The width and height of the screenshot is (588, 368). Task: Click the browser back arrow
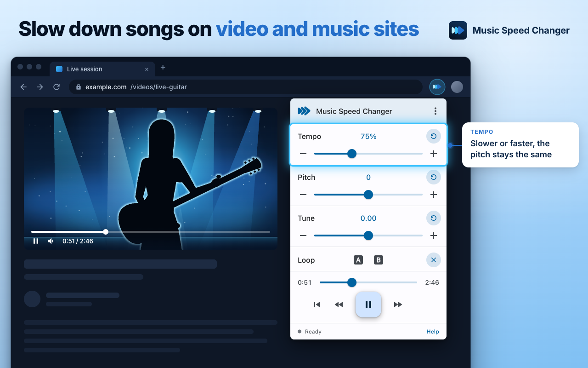coord(23,87)
